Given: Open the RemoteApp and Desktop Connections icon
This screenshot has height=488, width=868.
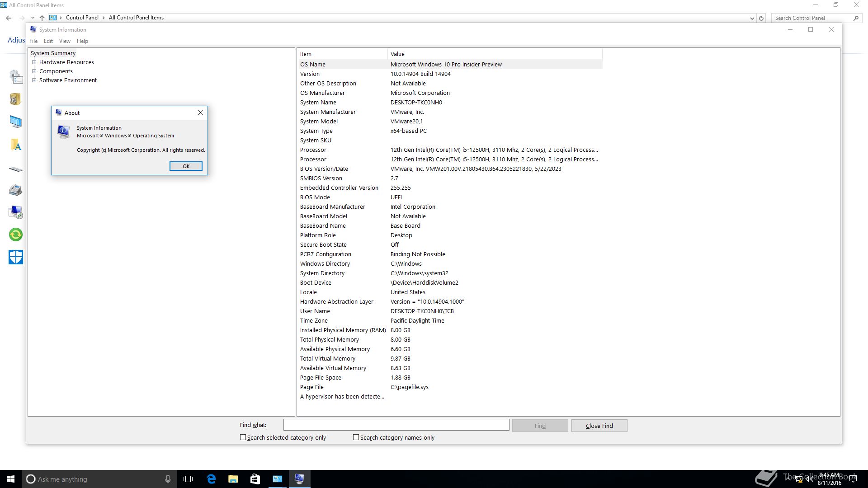Looking at the screenshot, I should pyautogui.click(x=15, y=212).
